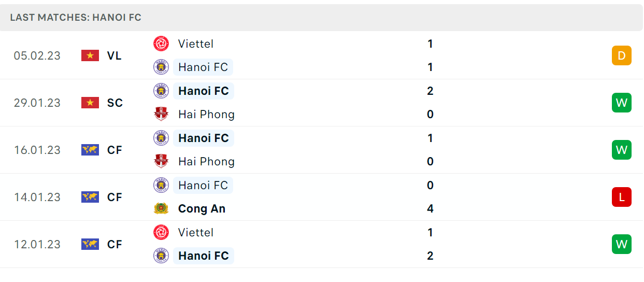Click Hai Phong crest in 16.01.23 match

click(161, 161)
